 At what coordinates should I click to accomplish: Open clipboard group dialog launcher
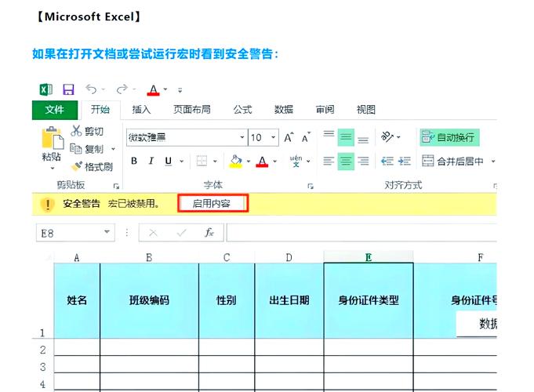[x=116, y=186]
